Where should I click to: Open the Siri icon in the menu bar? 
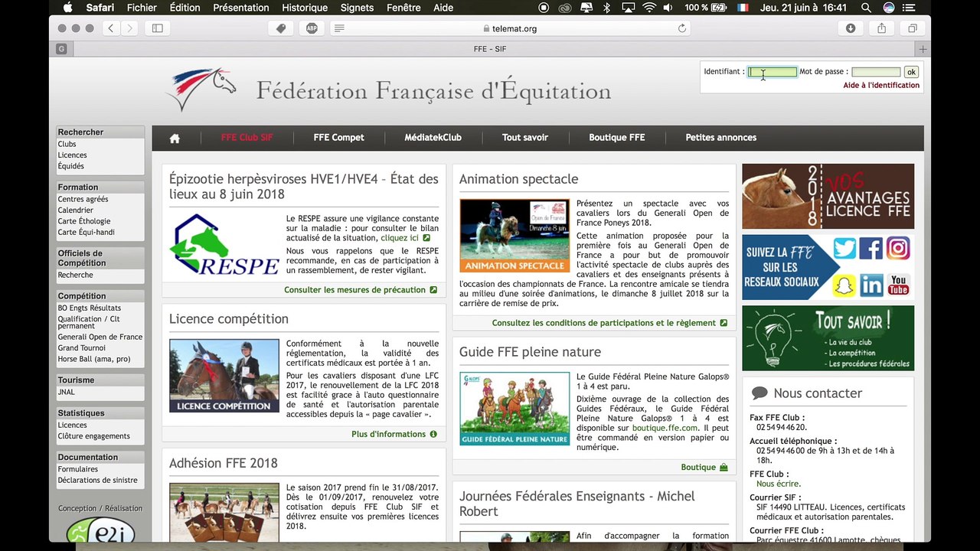point(888,8)
